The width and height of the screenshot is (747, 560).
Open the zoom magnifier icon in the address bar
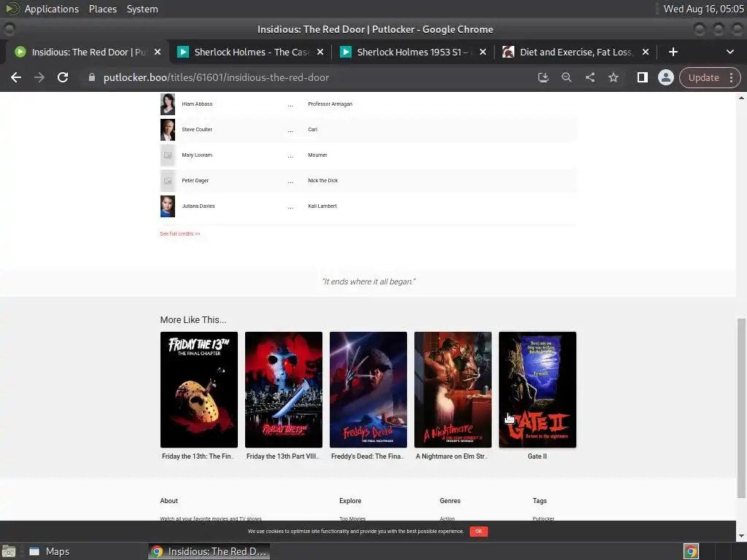[566, 77]
